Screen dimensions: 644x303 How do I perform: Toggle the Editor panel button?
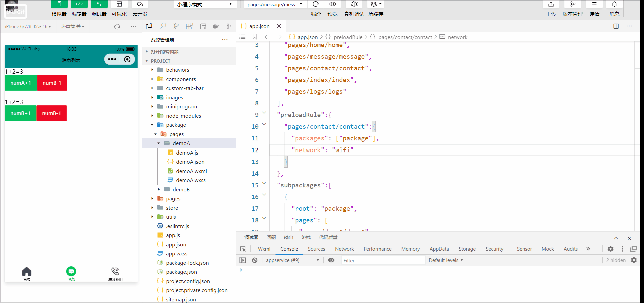79,4
